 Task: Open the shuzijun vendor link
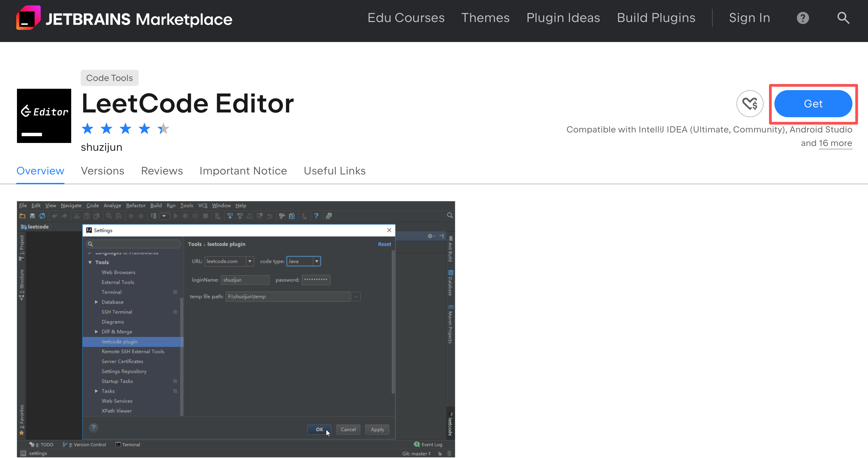[x=101, y=147]
